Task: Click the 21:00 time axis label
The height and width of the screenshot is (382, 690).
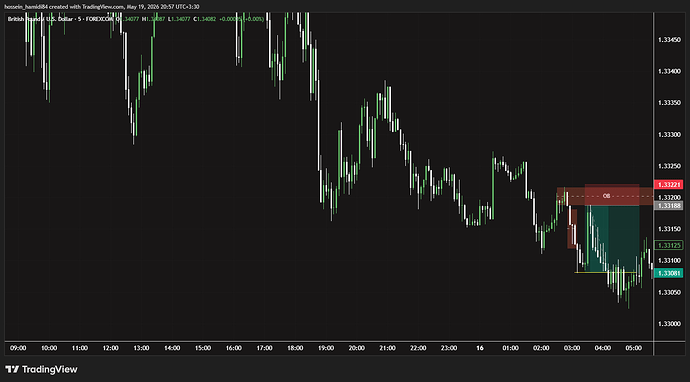Action: [387, 348]
